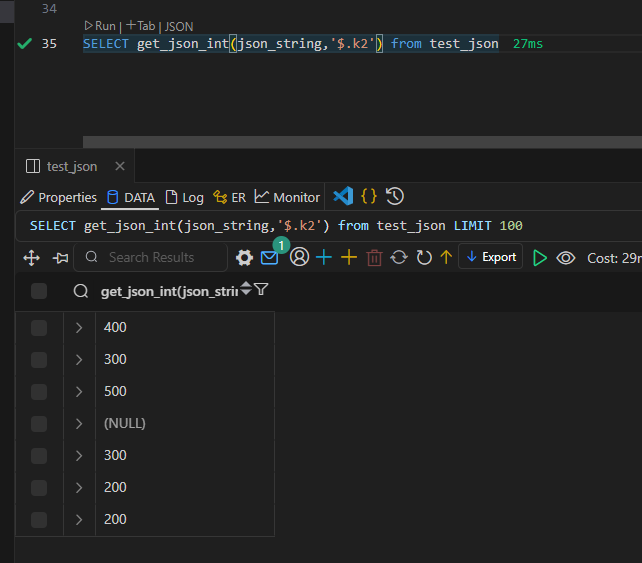Click the yellow plus icon
The height and width of the screenshot is (563, 642).
click(349, 258)
